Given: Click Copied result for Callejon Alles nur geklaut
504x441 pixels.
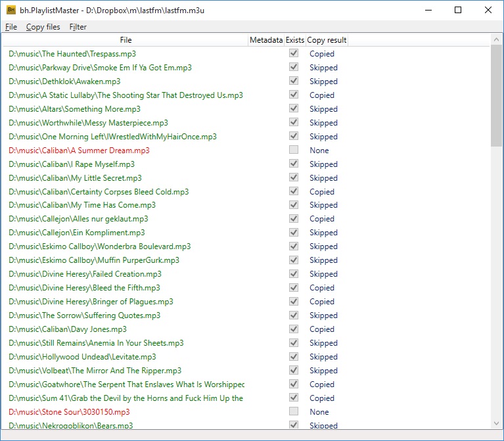Looking at the screenshot, I should click(x=322, y=219).
